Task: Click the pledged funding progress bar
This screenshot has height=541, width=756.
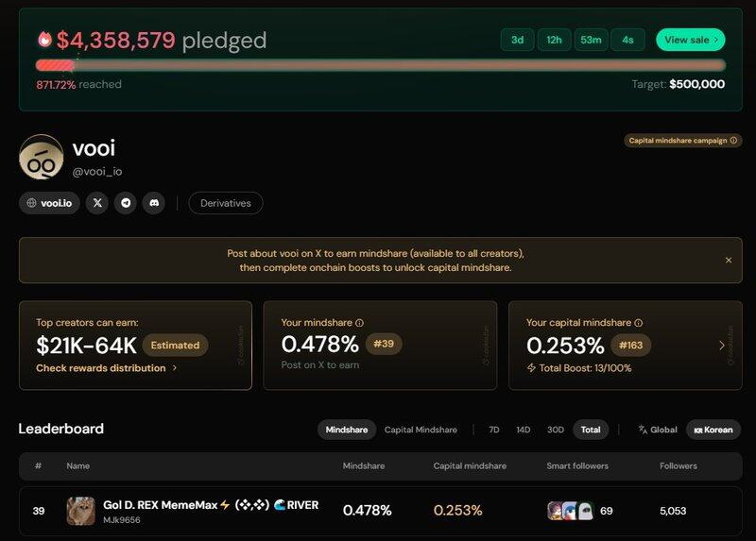Action: click(380, 65)
